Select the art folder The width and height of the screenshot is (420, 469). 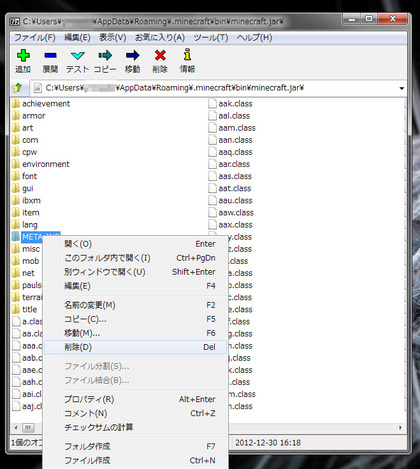[22, 128]
